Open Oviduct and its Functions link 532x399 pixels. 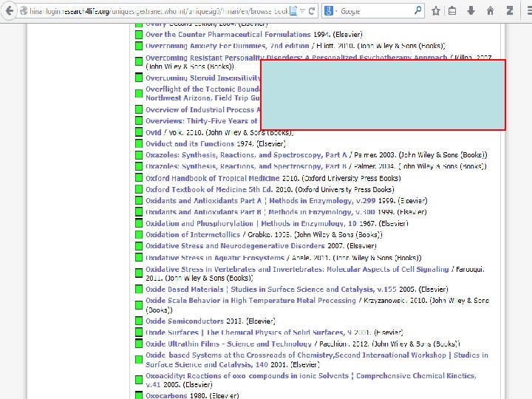190,143
